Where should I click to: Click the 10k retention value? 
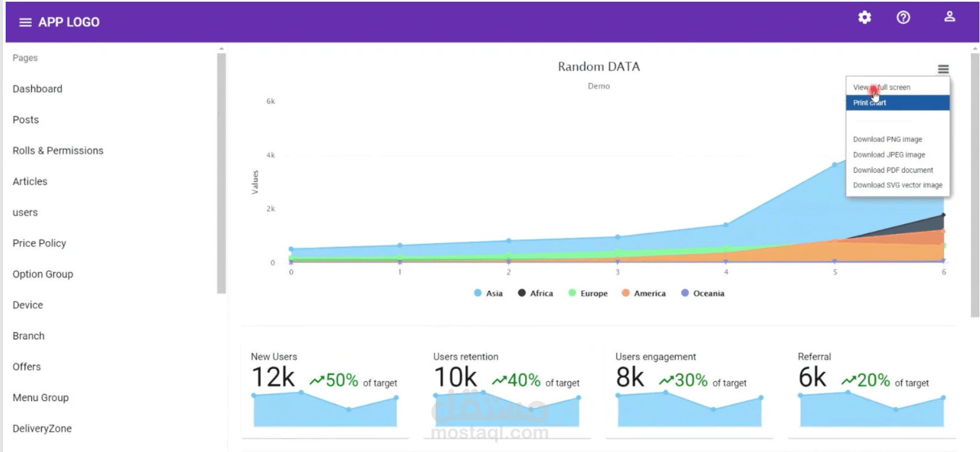456,377
